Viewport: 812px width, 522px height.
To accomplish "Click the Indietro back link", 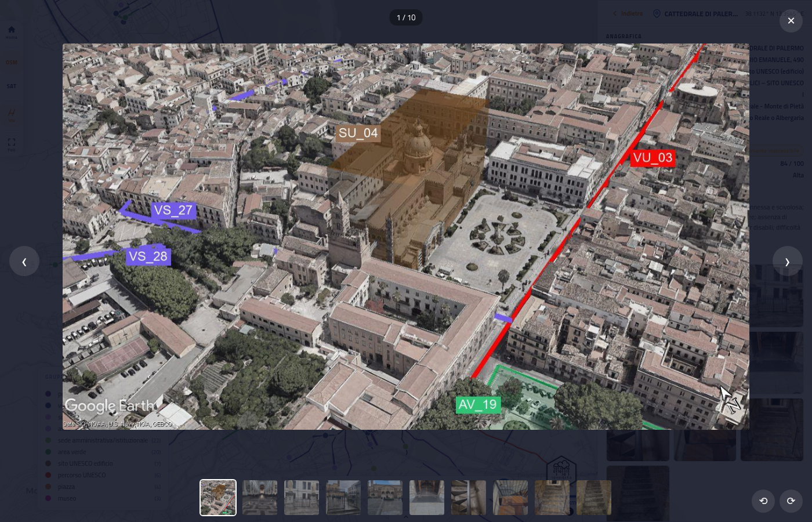I will point(629,13).
